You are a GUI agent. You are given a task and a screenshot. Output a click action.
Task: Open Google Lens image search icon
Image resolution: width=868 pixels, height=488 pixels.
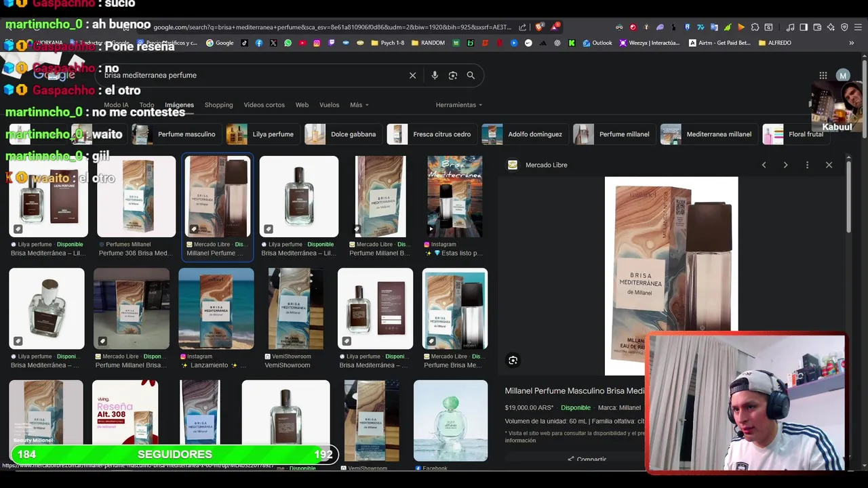(453, 75)
